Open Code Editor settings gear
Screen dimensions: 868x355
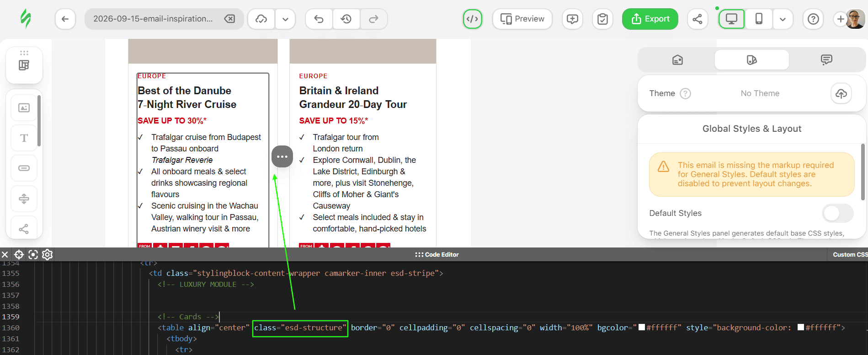[47, 254]
